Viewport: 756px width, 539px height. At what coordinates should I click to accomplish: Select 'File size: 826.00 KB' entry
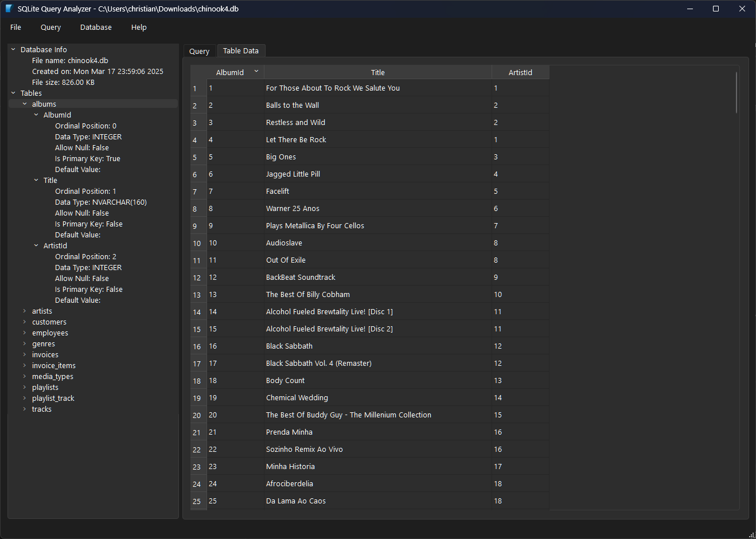(63, 82)
